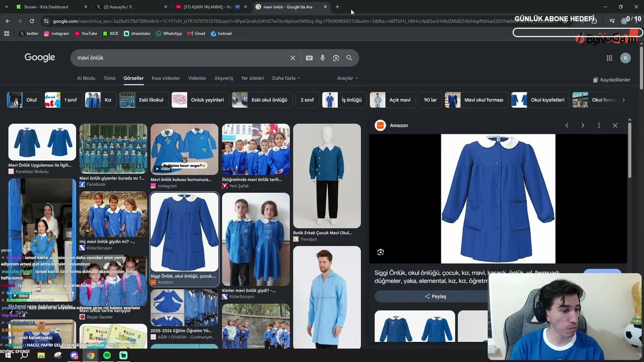This screenshot has height=362, width=644.
Task: Open the Google account avatar
Action: (x=625, y=58)
